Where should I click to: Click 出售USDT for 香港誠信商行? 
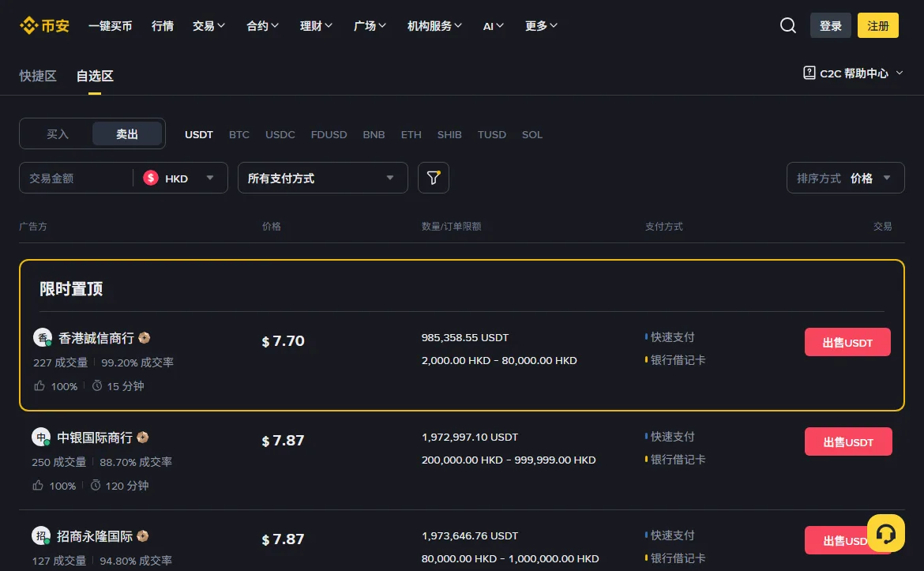coord(847,342)
